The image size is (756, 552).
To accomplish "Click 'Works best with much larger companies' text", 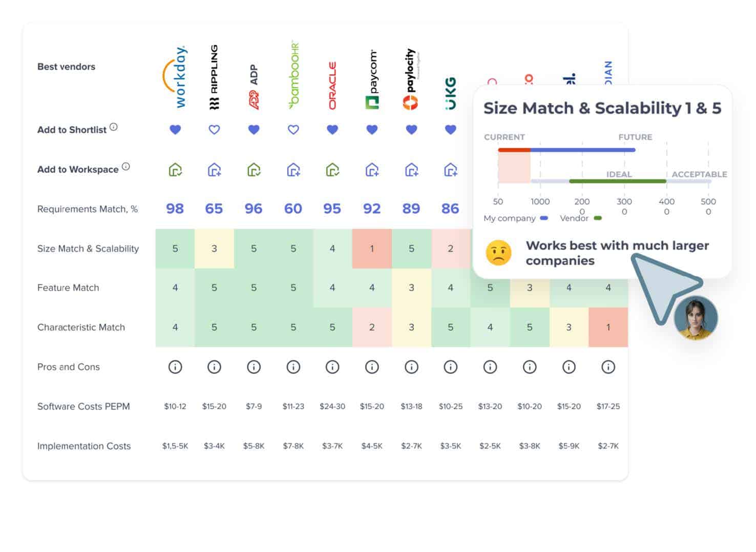I will 615,253.
